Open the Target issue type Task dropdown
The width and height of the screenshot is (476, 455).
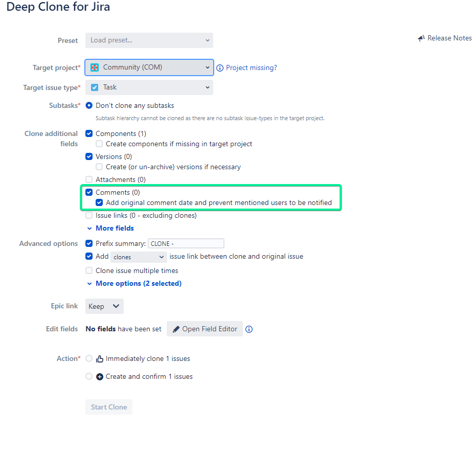tap(149, 87)
